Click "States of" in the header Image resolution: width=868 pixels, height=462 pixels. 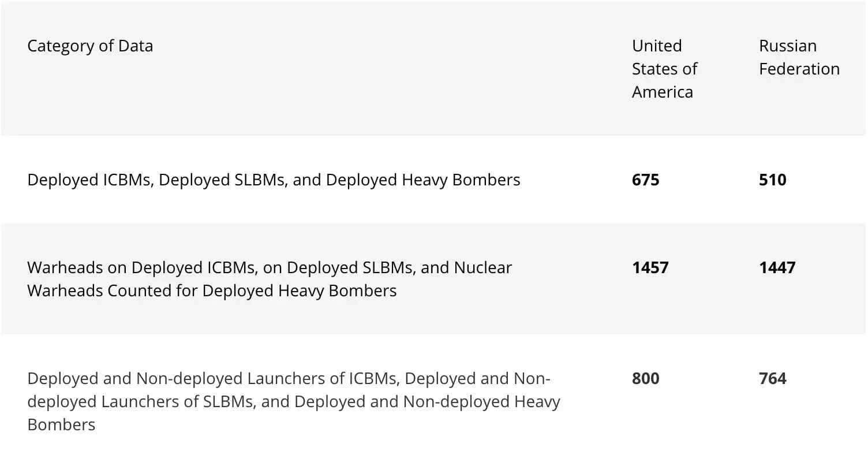(664, 69)
